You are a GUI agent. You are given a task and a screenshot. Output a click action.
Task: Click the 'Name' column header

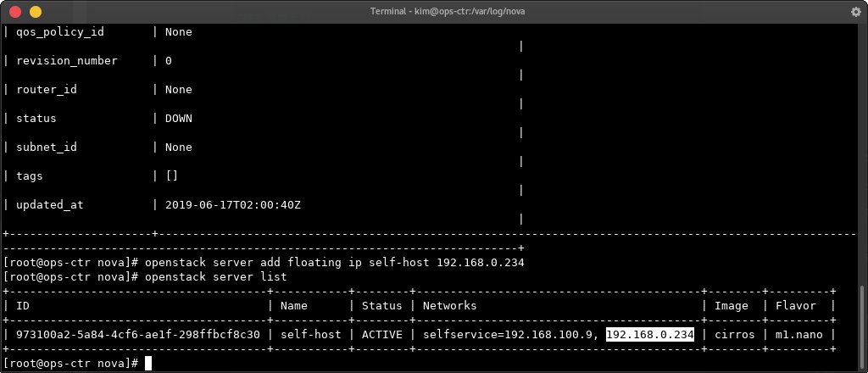pyautogui.click(x=294, y=305)
